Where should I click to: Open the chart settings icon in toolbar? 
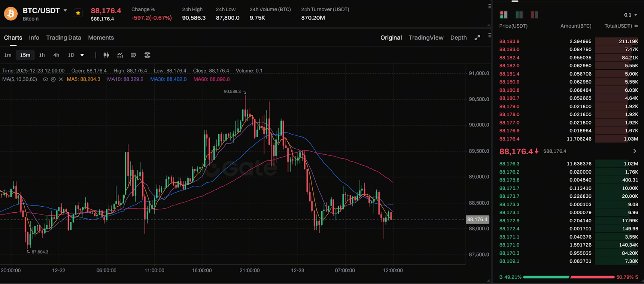[147, 55]
